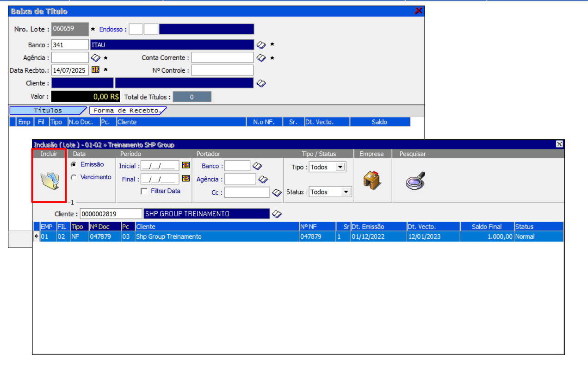Open calendar icon beside Data Recbto.
This screenshot has height=367, width=588.
(95, 70)
